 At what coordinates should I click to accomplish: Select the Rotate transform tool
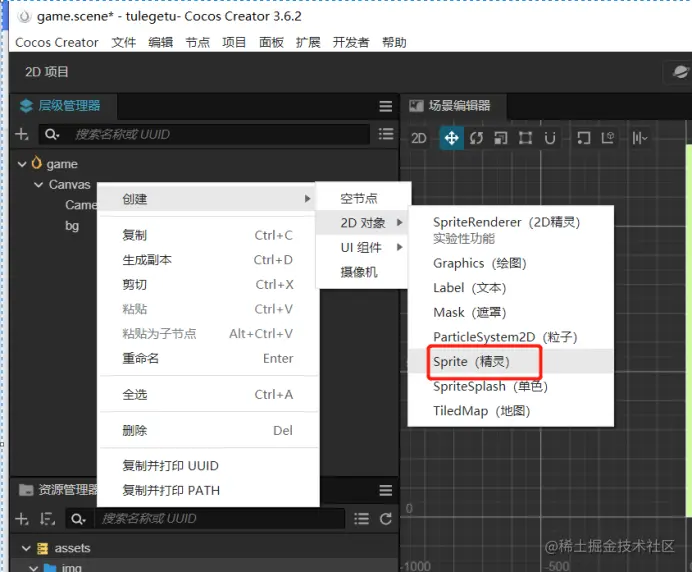click(x=476, y=138)
